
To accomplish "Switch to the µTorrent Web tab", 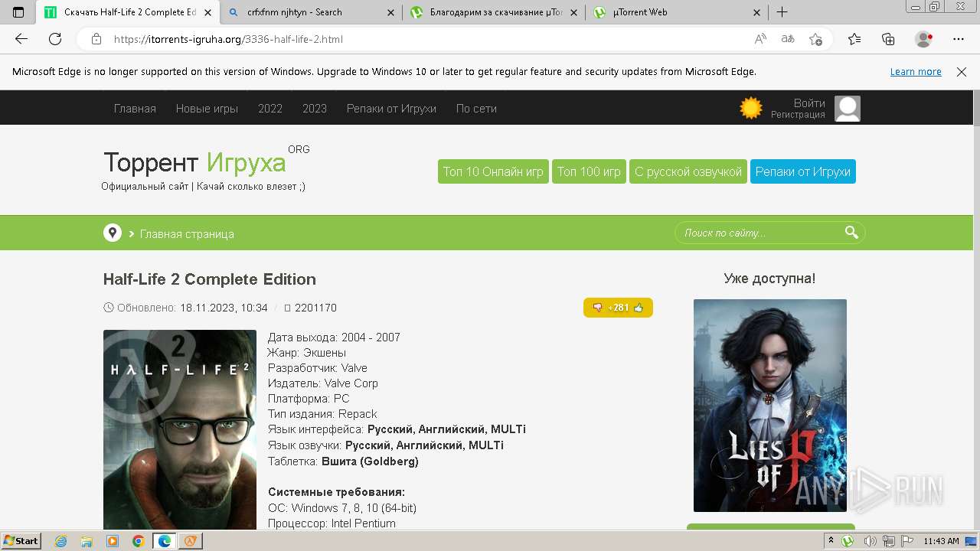I will [677, 12].
